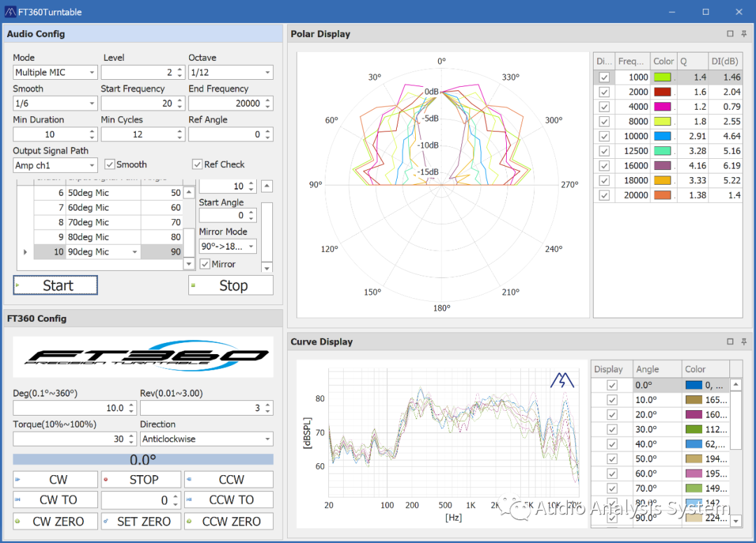756x543 pixels.
Task: Click the 10000 Hz blue color swatch
Action: (662, 136)
